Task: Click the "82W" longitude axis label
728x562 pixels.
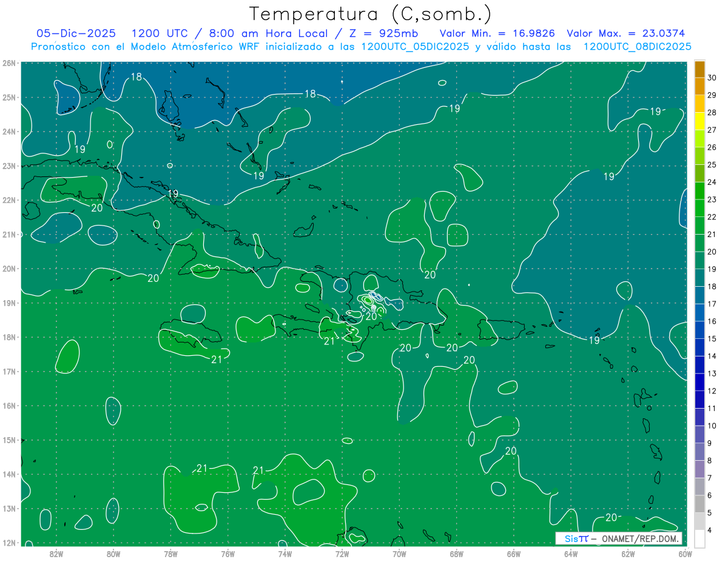Action: pyautogui.click(x=56, y=553)
